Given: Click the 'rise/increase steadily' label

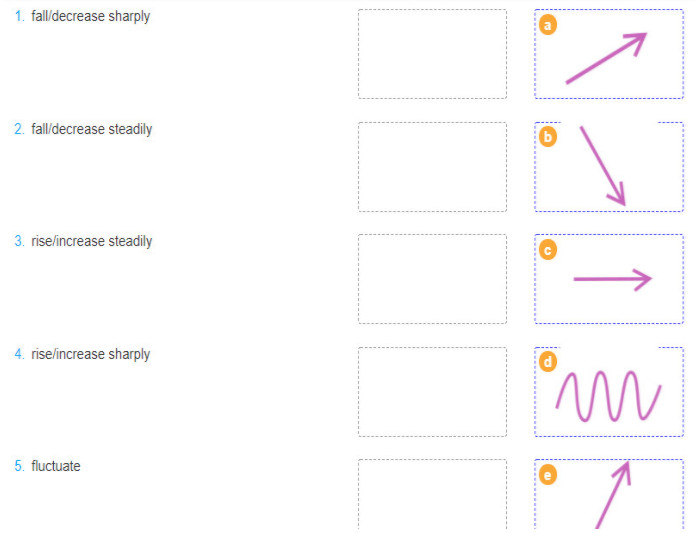Looking at the screenshot, I should tap(92, 242).
